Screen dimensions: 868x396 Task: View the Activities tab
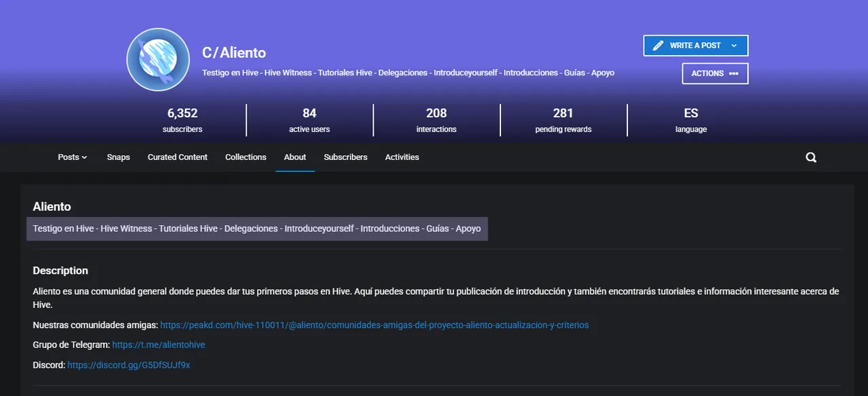tap(402, 157)
